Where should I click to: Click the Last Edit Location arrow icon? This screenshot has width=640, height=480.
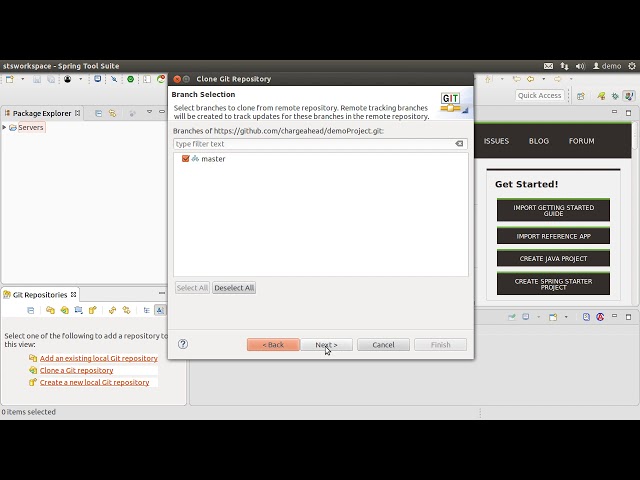516,79
